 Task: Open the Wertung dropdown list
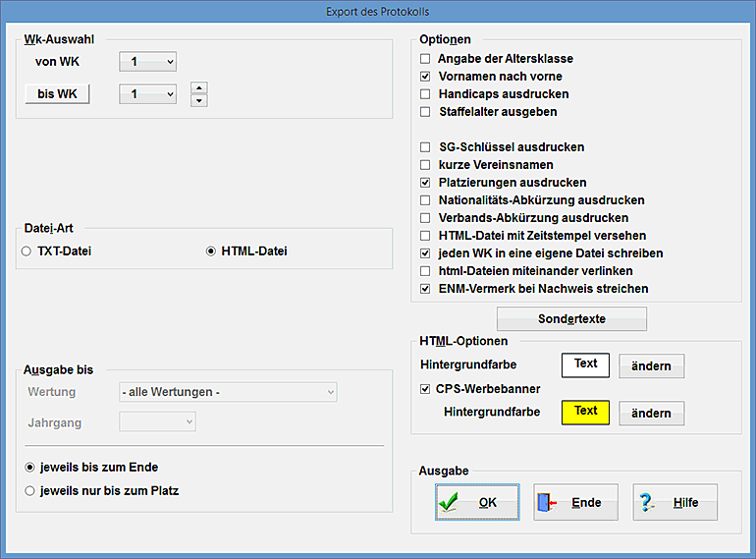(x=227, y=393)
